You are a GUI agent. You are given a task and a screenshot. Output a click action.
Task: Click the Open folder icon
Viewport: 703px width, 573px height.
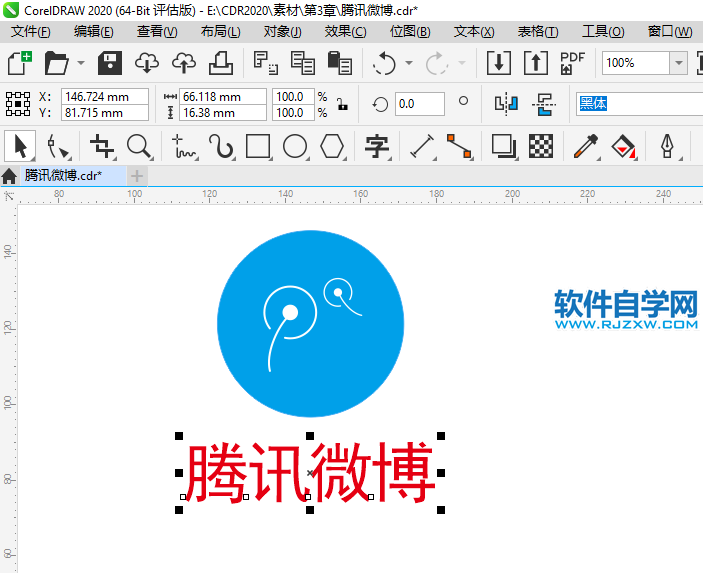pyautogui.click(x=56, y=63)
